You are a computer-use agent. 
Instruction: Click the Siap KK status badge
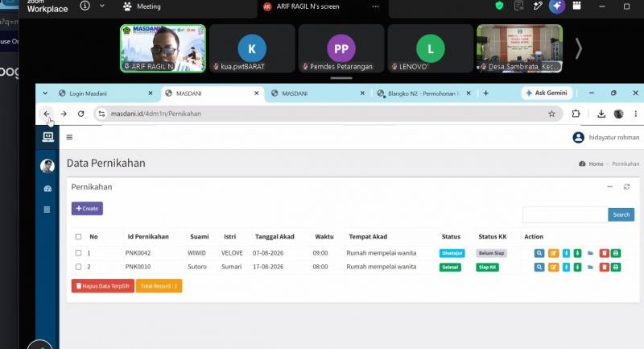coord(488,268)
